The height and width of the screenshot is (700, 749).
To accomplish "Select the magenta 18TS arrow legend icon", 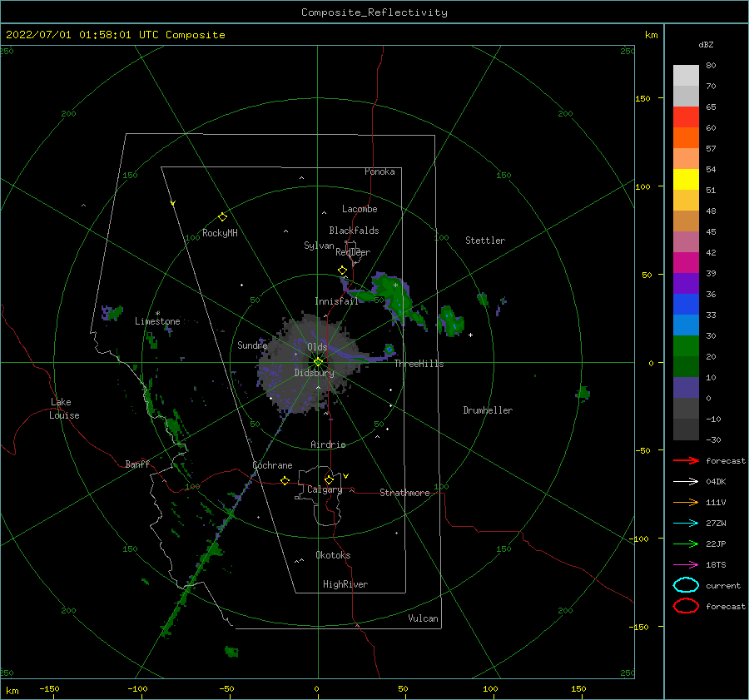I will [x=686, y=565].
